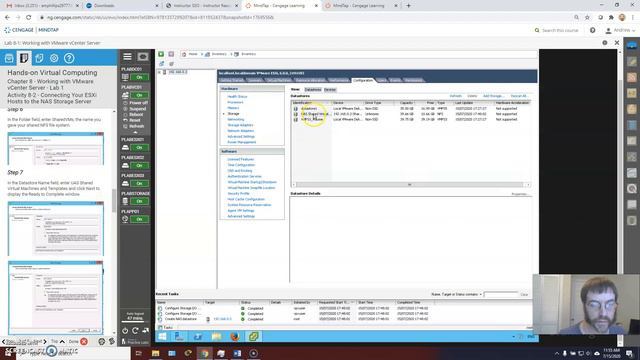Toggle the On button for PLABDC01

point(139,77)
